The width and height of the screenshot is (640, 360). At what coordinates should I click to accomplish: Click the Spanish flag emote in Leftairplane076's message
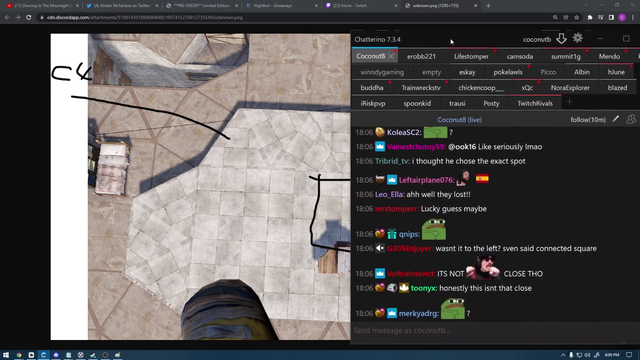click(482, 178)
